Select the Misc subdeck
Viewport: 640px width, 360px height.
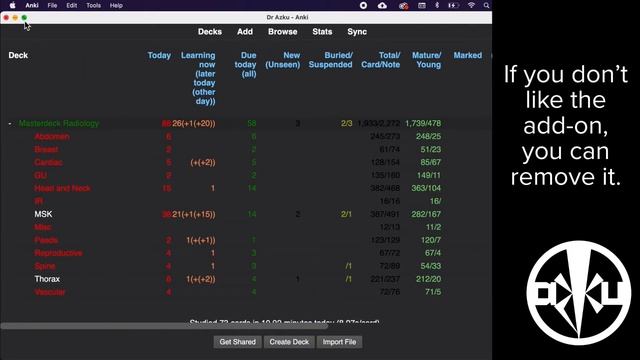coord(42,227)
